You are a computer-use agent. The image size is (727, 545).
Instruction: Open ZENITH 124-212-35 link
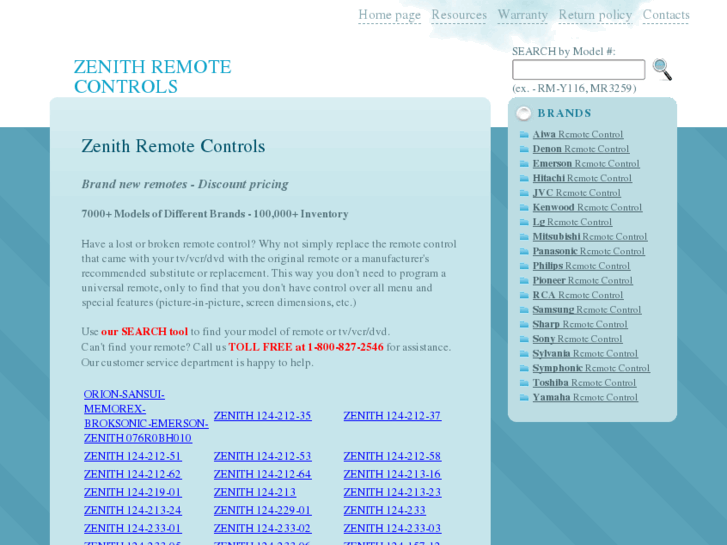click(262, 416)
